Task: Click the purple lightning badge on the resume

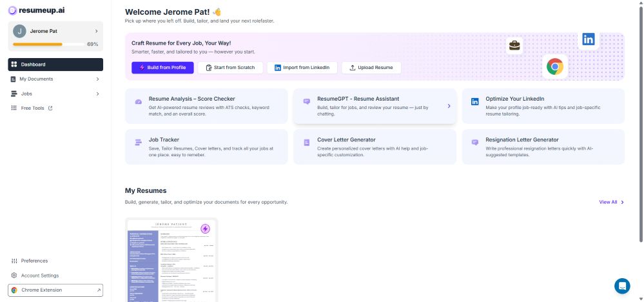Action: 205,229
